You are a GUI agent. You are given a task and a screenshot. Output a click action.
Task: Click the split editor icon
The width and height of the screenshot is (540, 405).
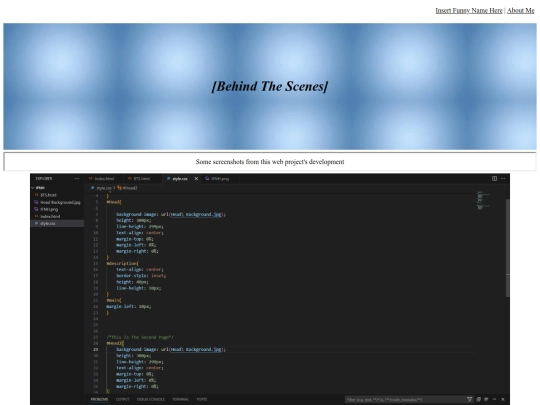click(x=494, y=178)
